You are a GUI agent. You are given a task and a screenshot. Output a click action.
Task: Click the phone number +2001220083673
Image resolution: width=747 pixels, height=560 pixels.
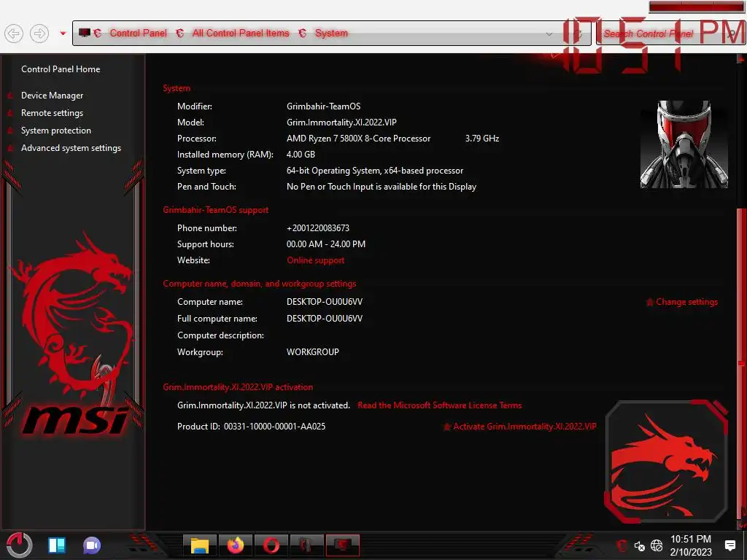tap(318, 228)
